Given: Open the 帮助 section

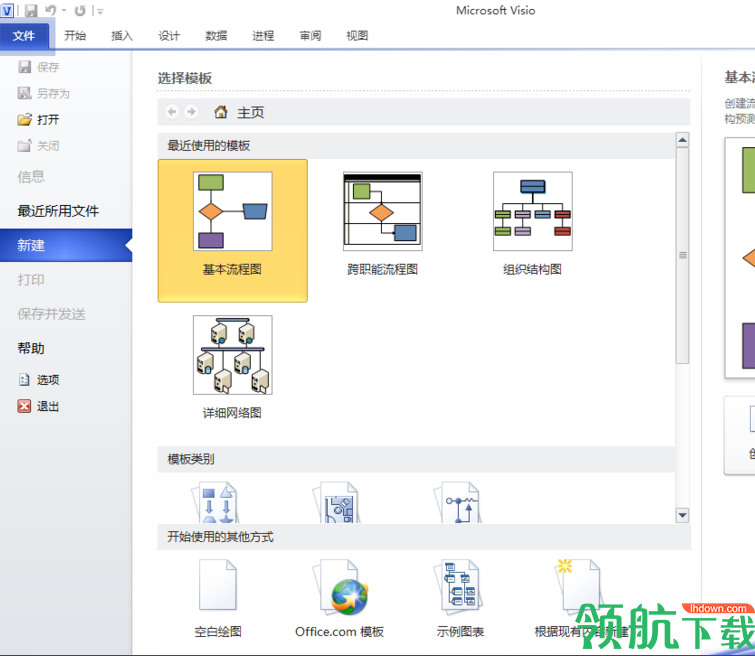Looking at the screenshot, I should tap(31, 348).
